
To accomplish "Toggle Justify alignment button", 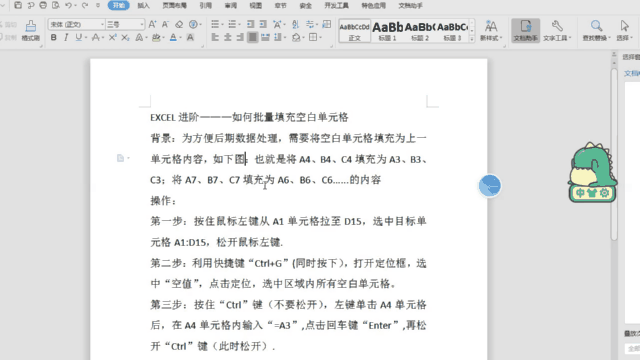I will [253, 38].
